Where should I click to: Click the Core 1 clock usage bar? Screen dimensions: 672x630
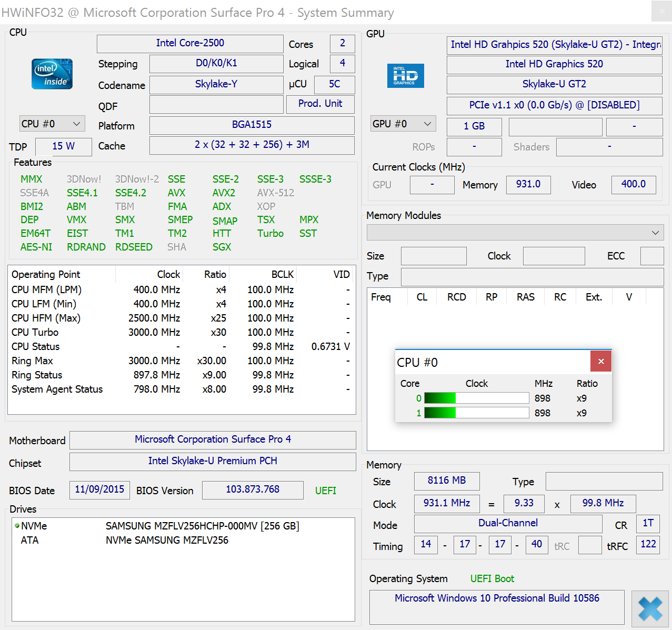[x=476, y=413]
